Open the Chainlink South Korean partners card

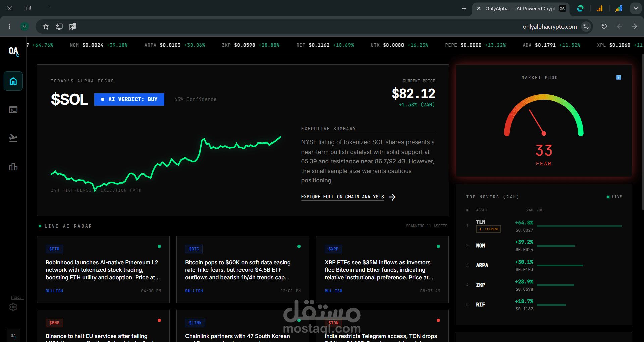pyautogui.click(x=243, y=326)
